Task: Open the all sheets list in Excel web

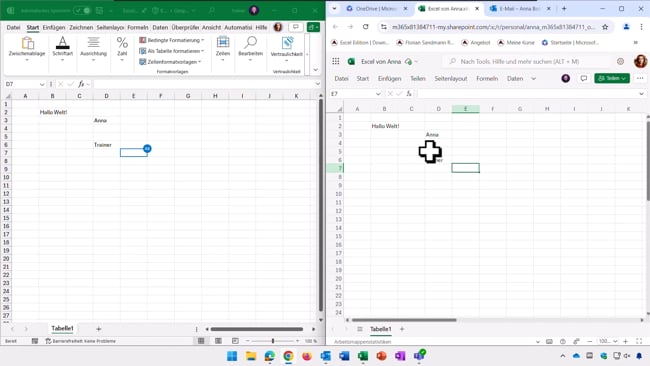Action: coord(360,329)
